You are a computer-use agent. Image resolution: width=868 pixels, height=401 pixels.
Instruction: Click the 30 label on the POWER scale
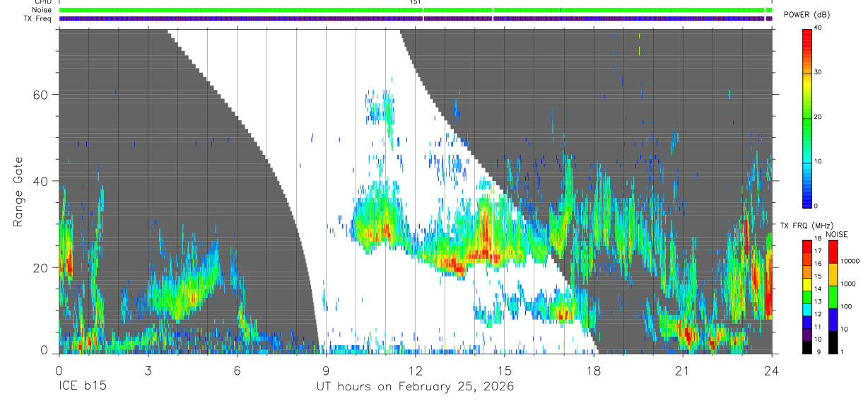tap(819, 72)
